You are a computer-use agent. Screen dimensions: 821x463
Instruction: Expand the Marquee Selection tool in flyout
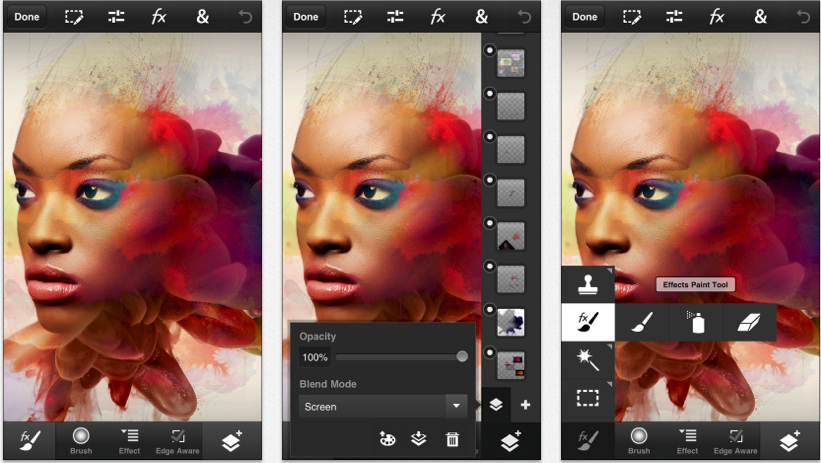click(x=587, y=398)
